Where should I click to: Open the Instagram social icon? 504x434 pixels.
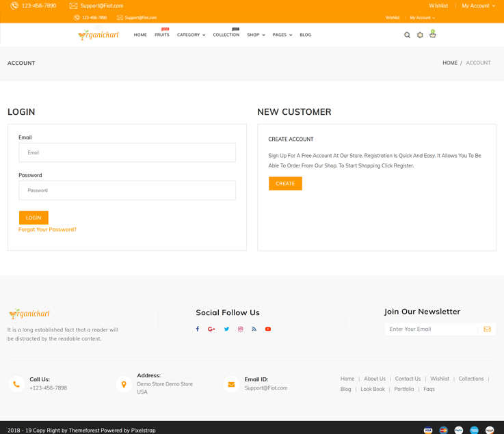(240, 329)
